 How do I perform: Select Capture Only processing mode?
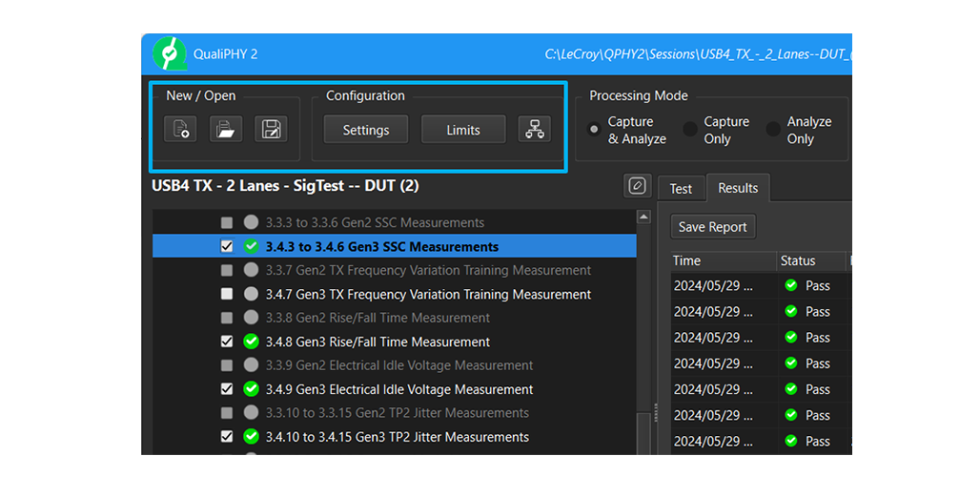click(690, 129)
